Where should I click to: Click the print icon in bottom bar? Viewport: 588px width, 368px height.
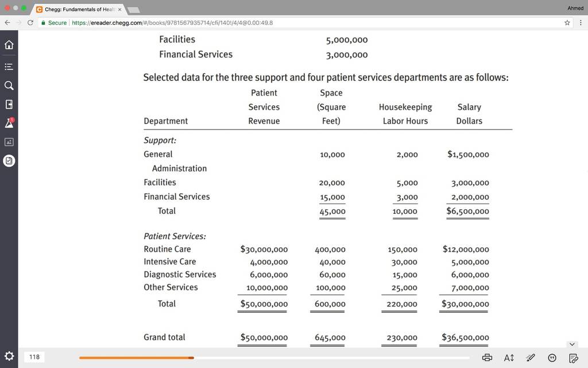pyautogui.click(x=487, y=358)
